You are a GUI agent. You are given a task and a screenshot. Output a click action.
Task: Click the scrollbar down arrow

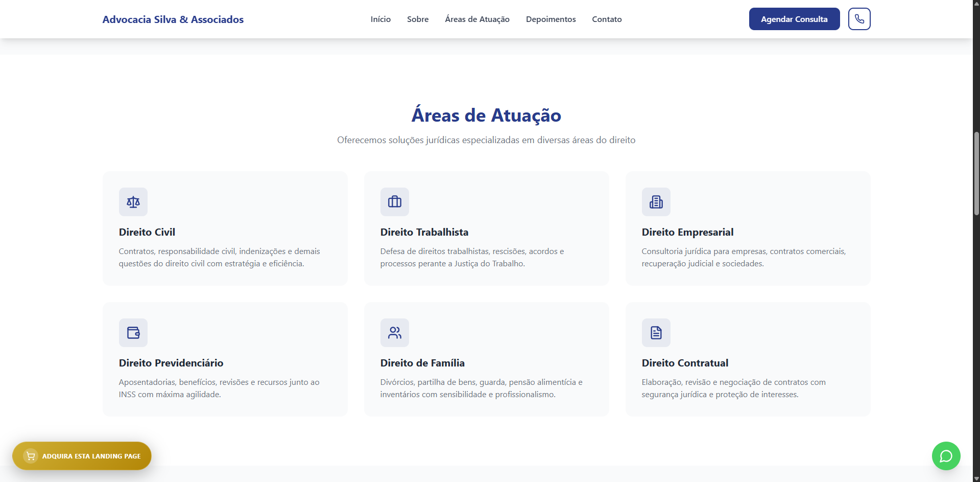[976, 478]
